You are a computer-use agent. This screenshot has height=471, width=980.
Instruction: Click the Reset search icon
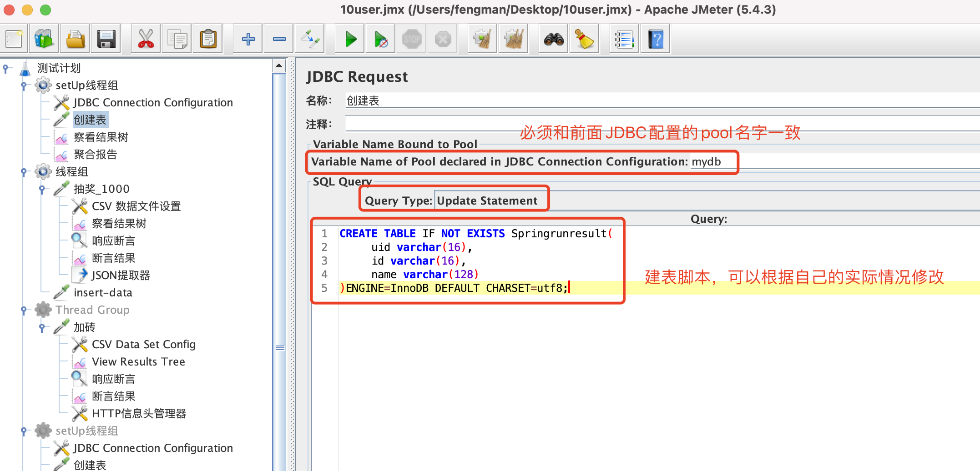click(585, 39)
